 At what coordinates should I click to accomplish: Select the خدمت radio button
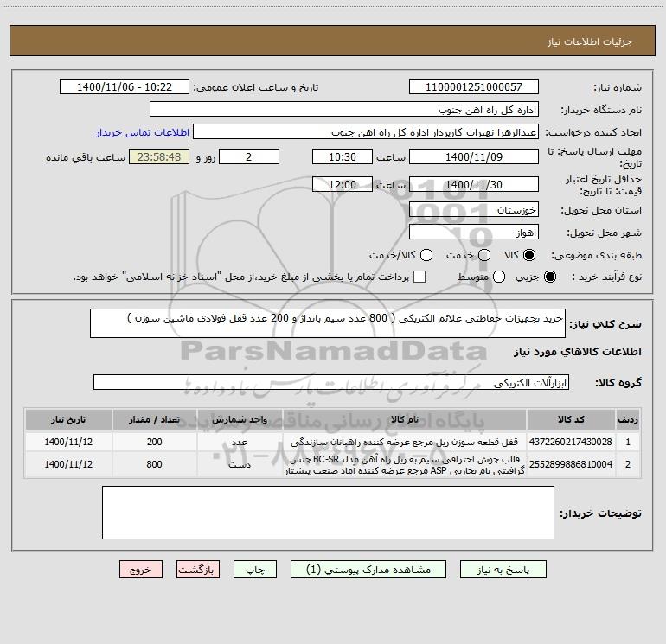point(484,255)
